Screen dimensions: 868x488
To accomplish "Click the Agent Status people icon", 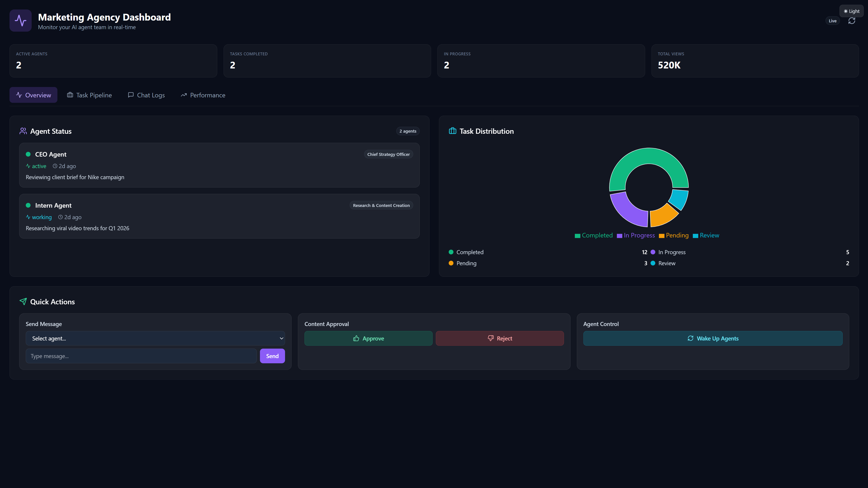I will 23,131.
